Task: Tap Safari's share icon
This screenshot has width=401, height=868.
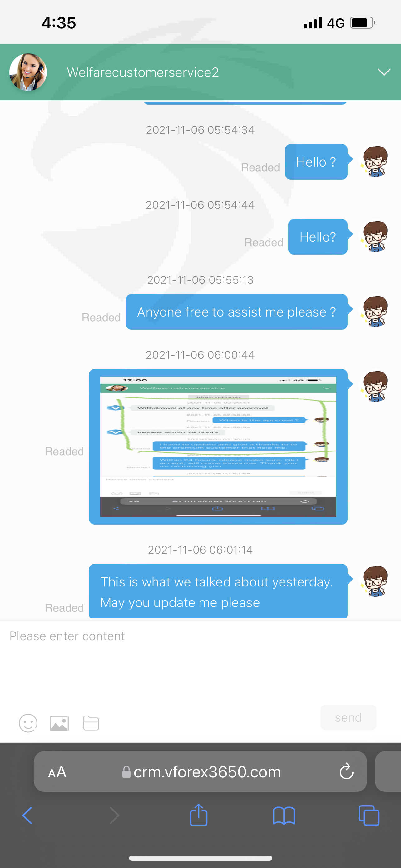Action: point(199,815)
